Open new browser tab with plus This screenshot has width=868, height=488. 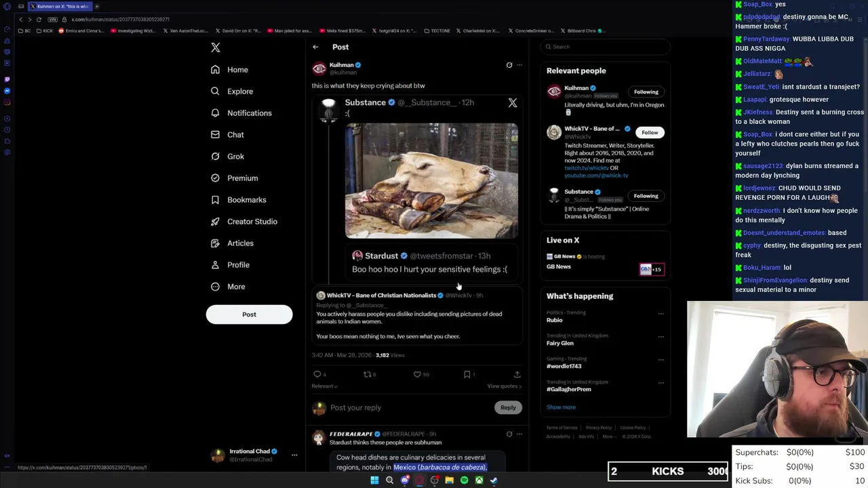click(97, 6)
